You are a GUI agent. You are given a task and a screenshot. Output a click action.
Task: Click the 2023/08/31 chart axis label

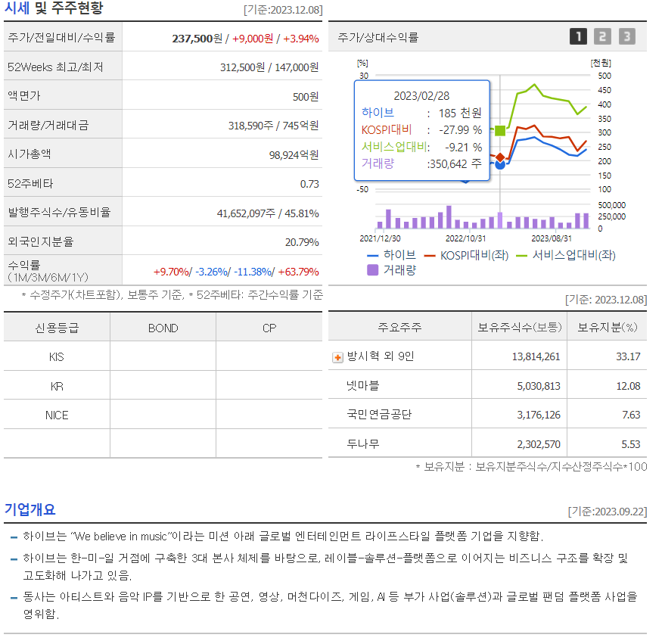pyautogui.click(x=552, y=238)
